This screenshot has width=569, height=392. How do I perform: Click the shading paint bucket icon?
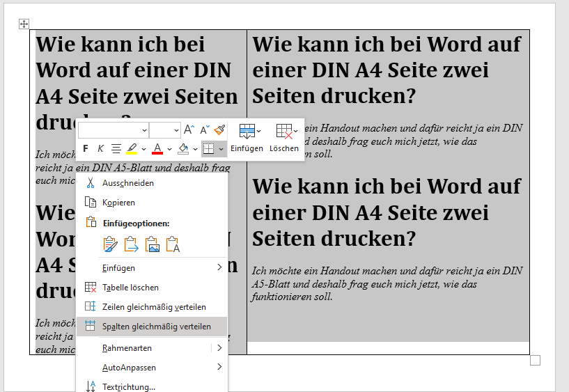tap(183, 149)
